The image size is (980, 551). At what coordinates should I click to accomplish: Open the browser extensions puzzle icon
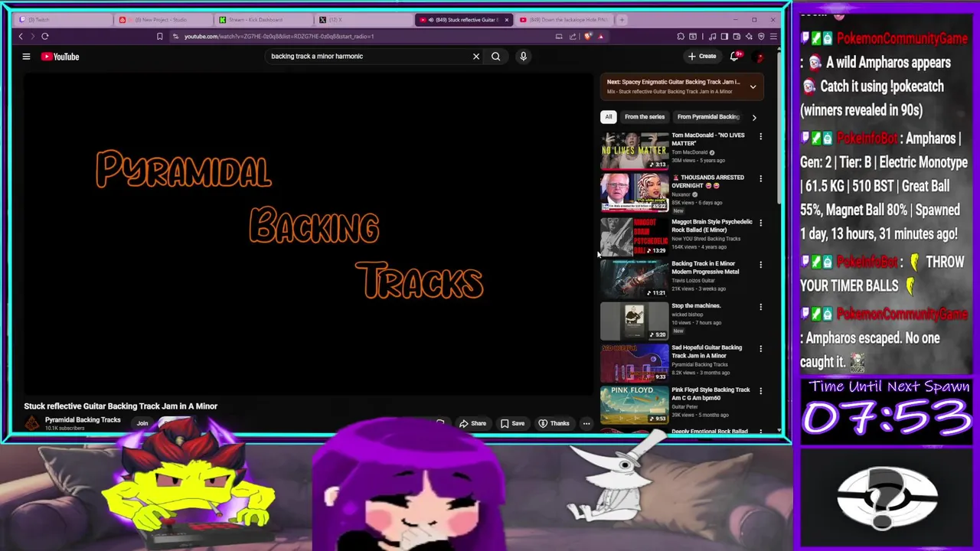[x=681, y=36]
